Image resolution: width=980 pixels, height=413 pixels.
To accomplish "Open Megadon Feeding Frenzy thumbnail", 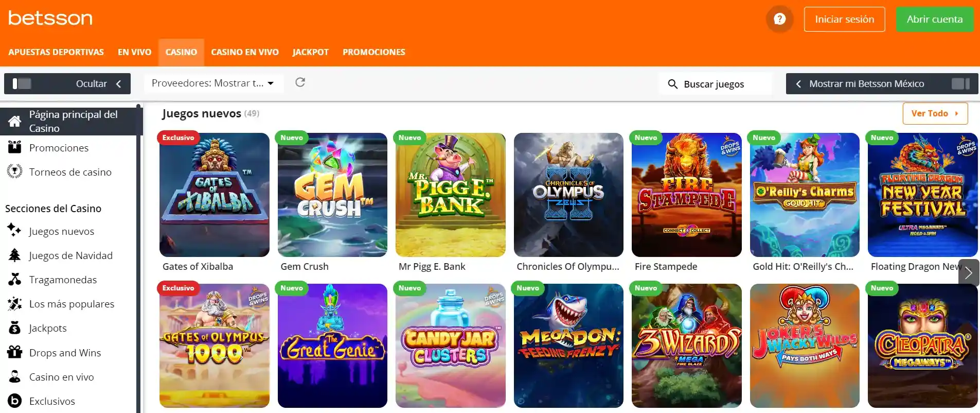I will pos(568,346).
